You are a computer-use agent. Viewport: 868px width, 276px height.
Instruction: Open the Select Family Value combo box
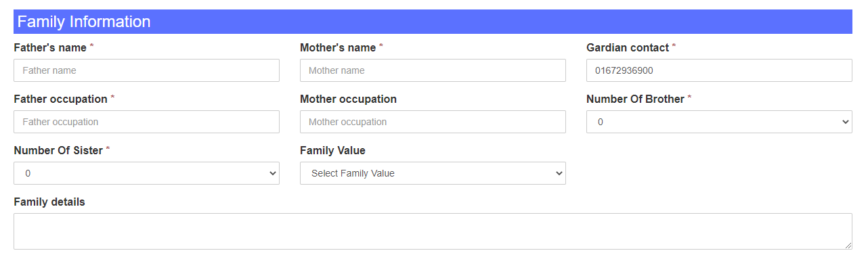[x=433, y=173]
